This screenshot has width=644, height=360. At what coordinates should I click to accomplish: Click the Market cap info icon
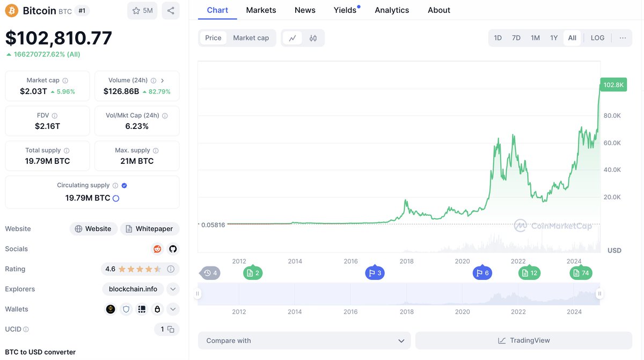pyautogui.click(x=65, y=81)
